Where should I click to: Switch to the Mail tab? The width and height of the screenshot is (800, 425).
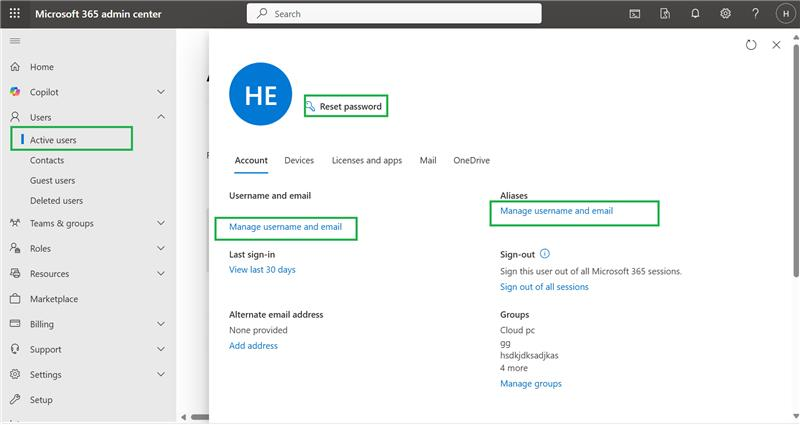point(428,160)
